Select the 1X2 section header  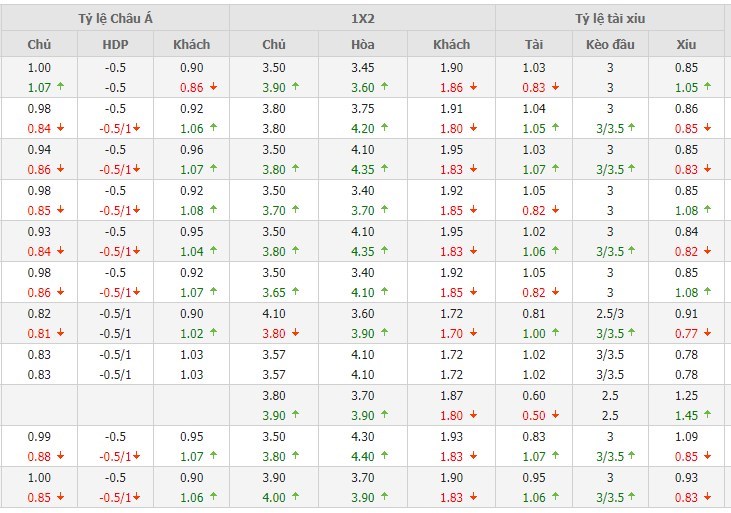point(362,18)
